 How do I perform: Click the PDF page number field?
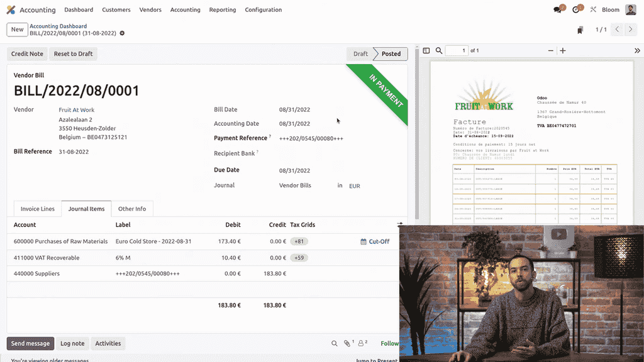tap(457, 51)
